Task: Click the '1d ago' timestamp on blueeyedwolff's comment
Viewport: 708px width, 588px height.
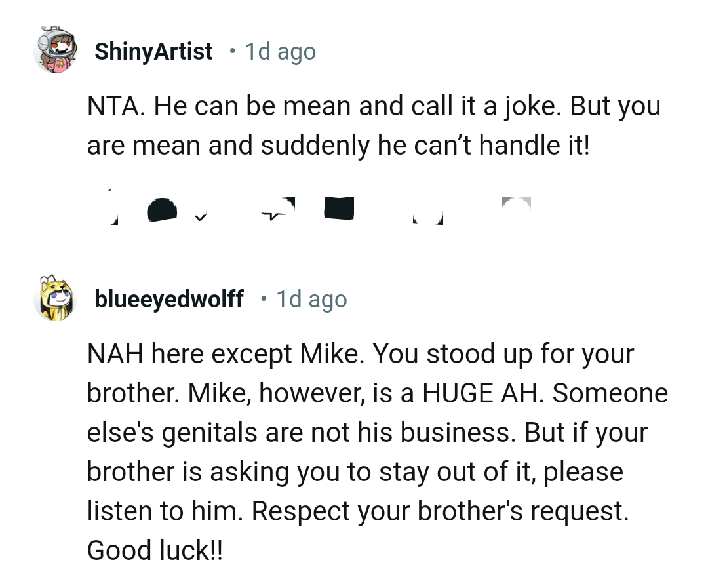Action: [x=311, y=299]
